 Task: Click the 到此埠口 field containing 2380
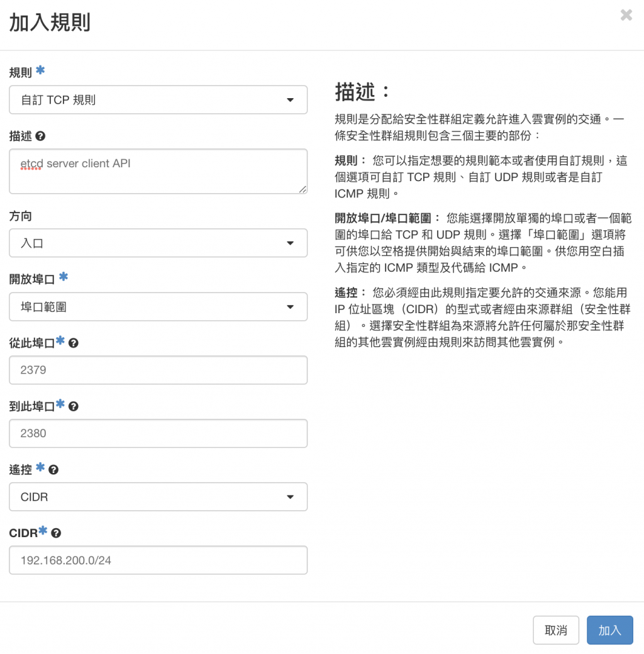(158, 433)
